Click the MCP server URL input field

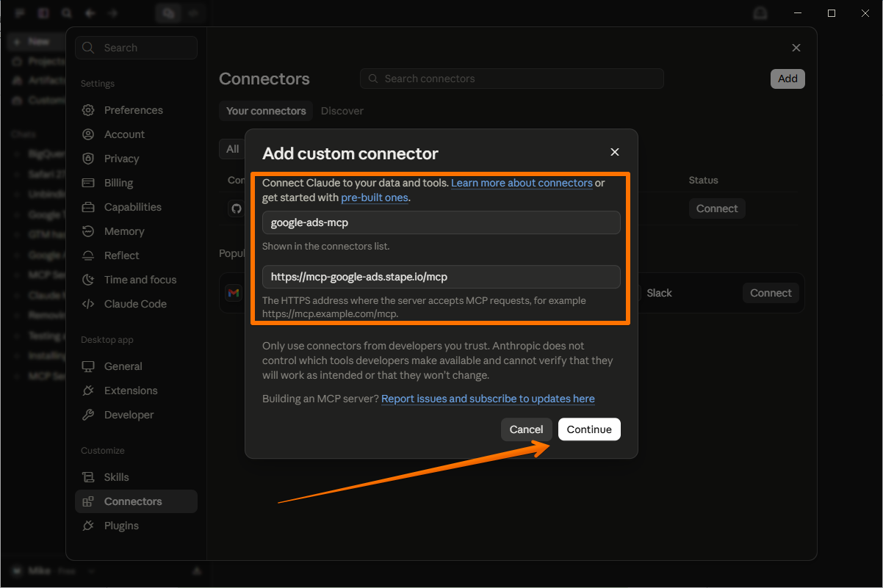(441, 277)
